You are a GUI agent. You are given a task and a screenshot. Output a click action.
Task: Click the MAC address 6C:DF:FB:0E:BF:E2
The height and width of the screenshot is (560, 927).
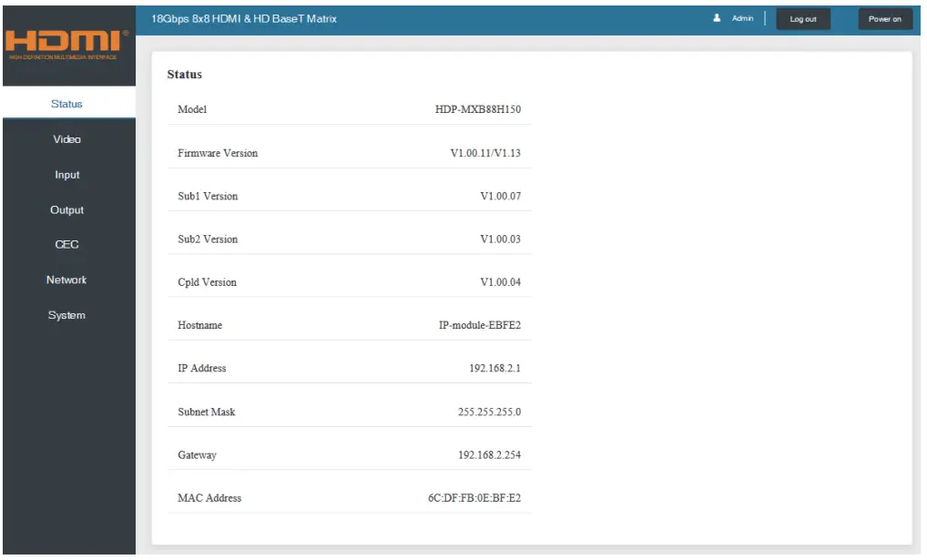point(474,498)
